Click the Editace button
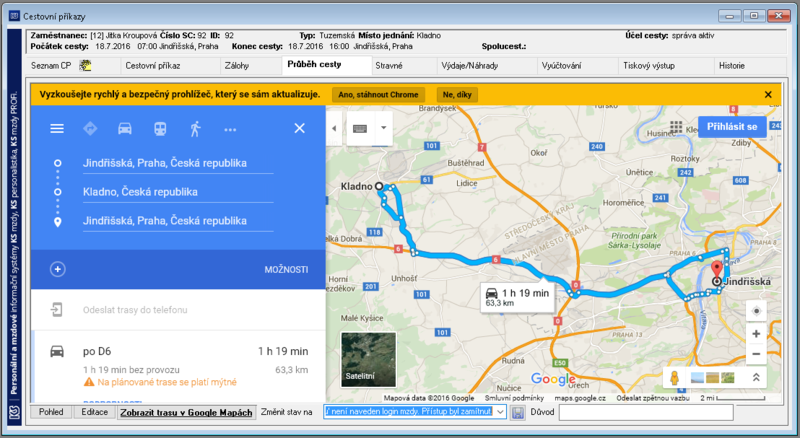The image size is (800, 438). click(95, 412)
